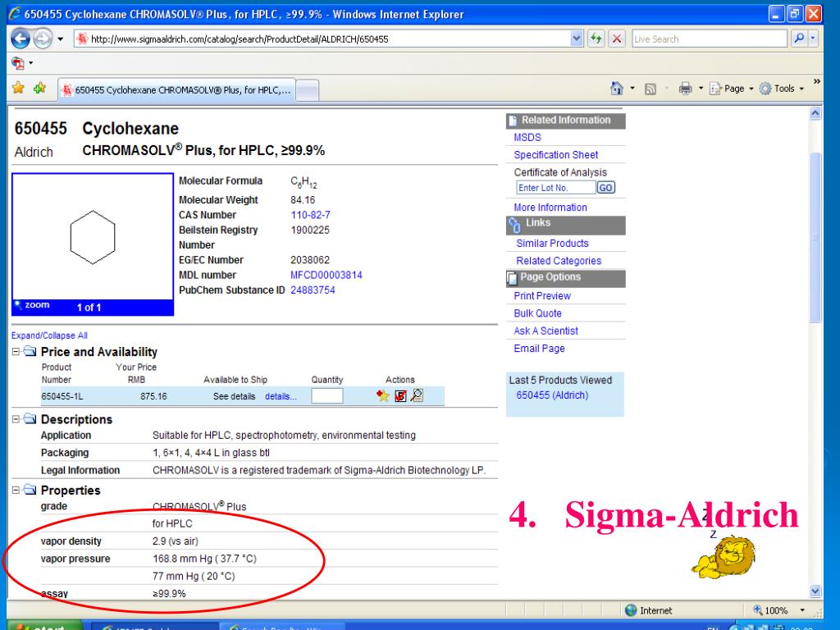Select the 650455 Cyclohexane CHROMASOLV tab
The width and height of the screenshot is (840, 630).
[176, 89]
